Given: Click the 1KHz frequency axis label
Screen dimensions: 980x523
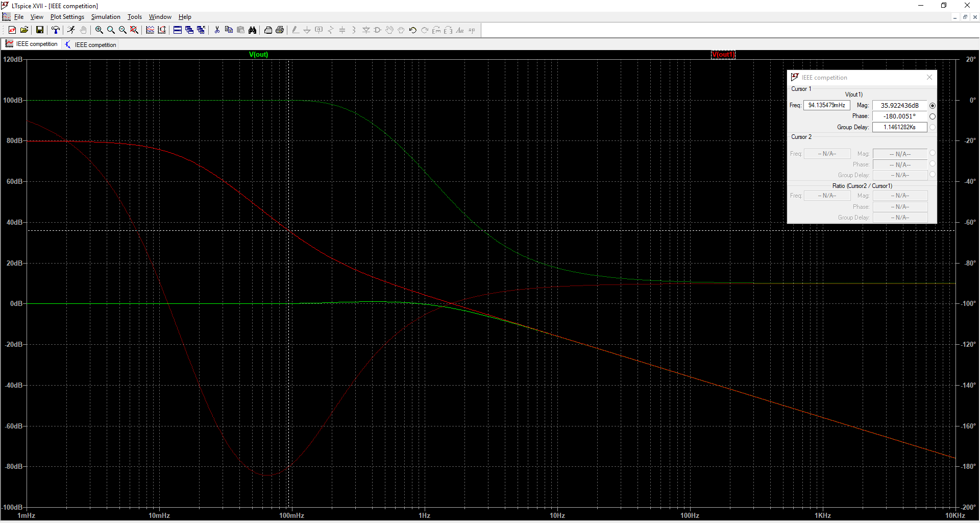Looking at the screenshot, I should tap(823, 515).
